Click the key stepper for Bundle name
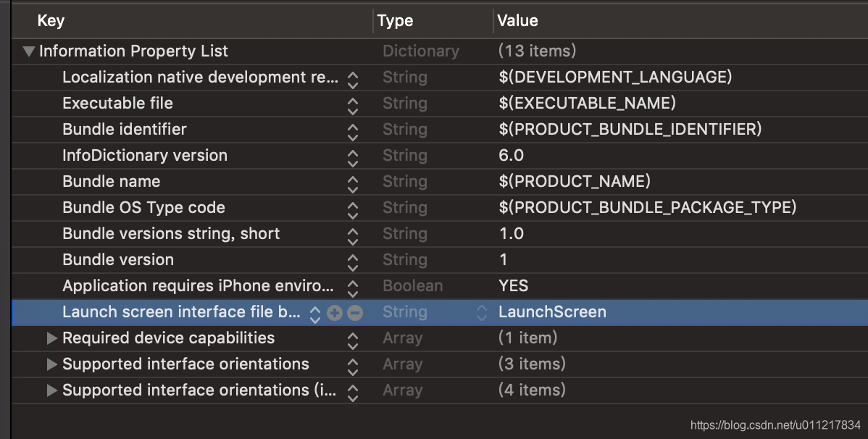Screen dimensions: 868x439 (x=352, y=183)
